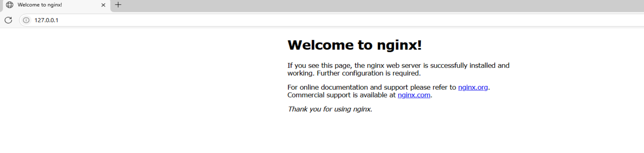
Task: Focus the address bar showing 127.0.0.1
Action: point(332,20)
